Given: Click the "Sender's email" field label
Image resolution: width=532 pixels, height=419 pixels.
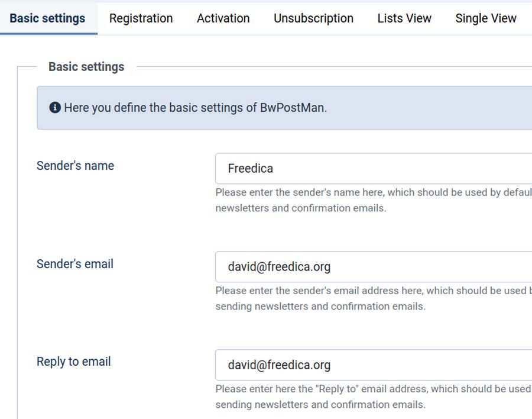Looking at the screenshot, I should tap(75, 264).
